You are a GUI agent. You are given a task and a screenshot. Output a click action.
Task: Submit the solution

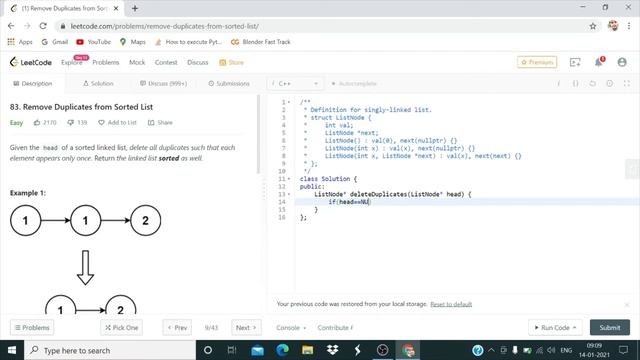pos(610,327)
